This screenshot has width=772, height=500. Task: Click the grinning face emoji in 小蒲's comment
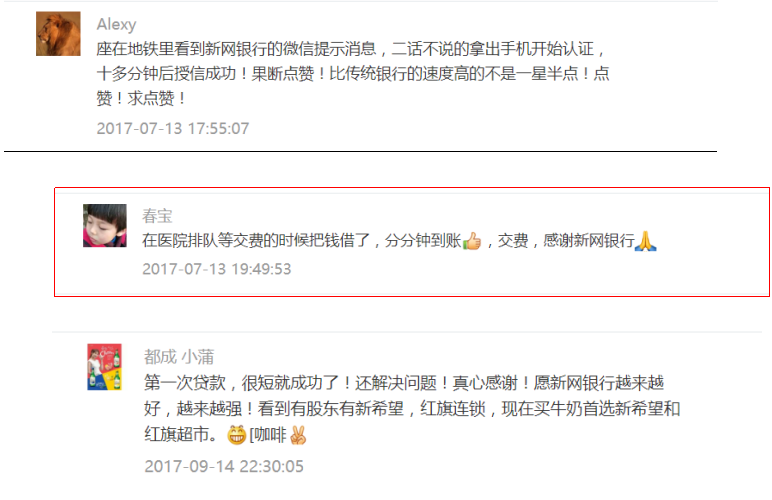pos(236,435)
